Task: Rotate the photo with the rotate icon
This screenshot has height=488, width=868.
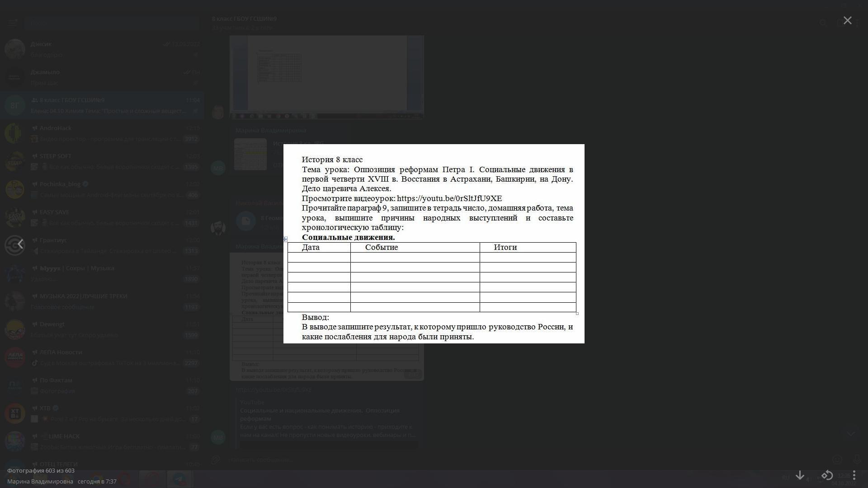Action: [827, 475]
